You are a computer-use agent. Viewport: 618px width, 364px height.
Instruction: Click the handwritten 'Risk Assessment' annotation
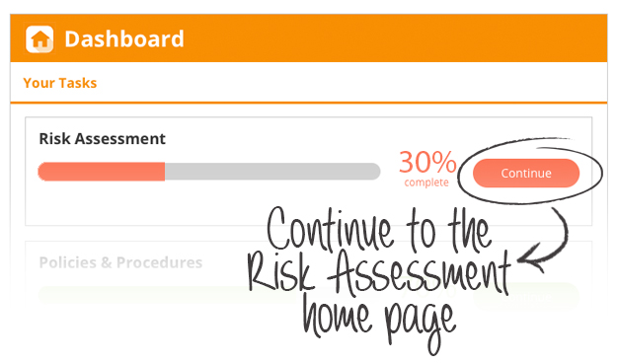pos(379,273)
